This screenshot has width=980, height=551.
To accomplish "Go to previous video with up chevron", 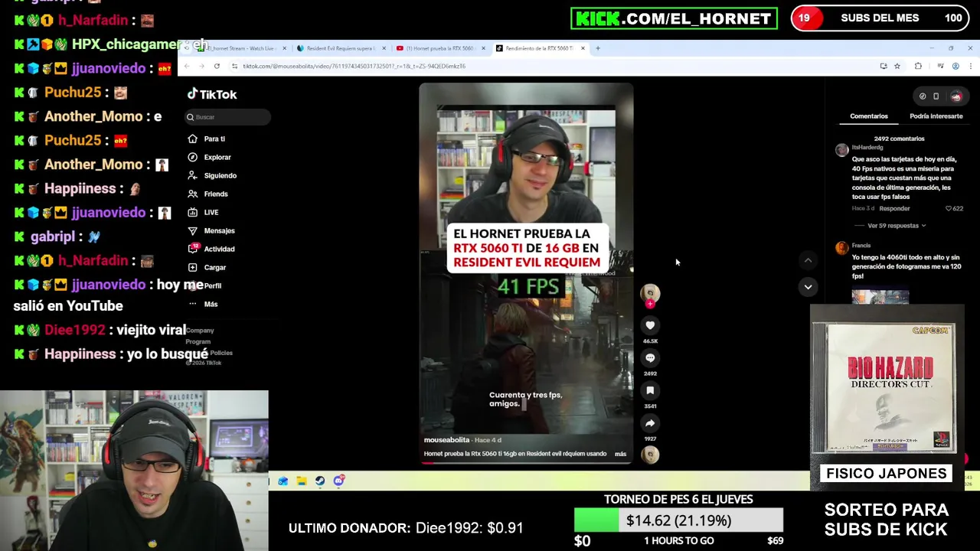I will point(808,261).
